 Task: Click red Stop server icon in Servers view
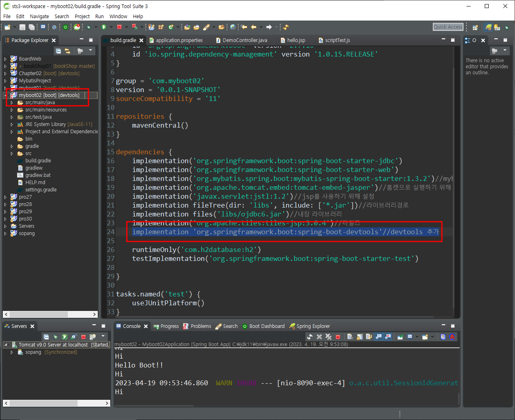click(83, 336)
